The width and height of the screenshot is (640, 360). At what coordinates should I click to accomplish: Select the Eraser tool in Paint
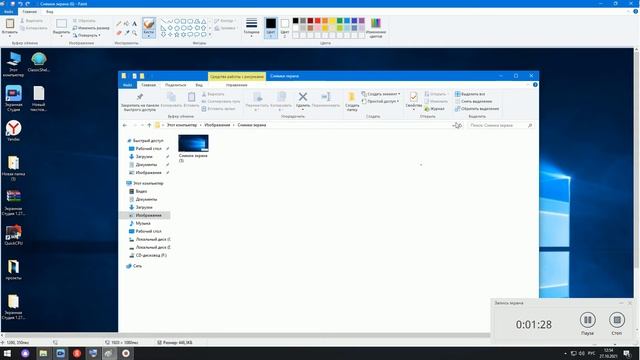pos(119,33)
